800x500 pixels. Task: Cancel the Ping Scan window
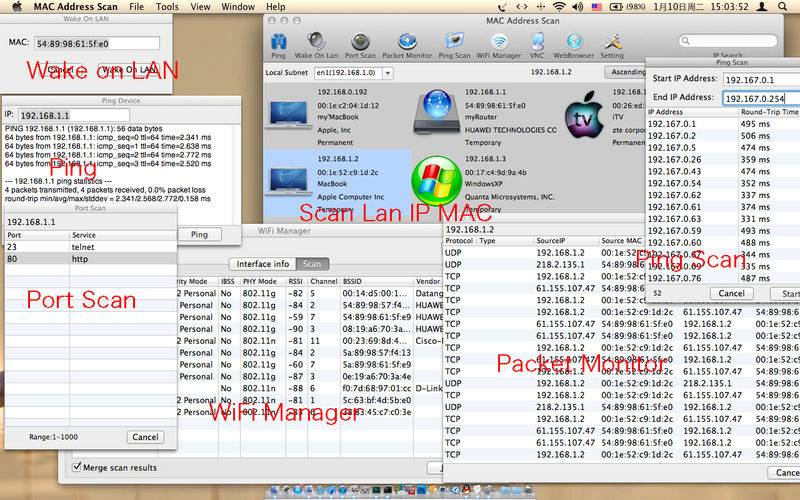point(732,294)
